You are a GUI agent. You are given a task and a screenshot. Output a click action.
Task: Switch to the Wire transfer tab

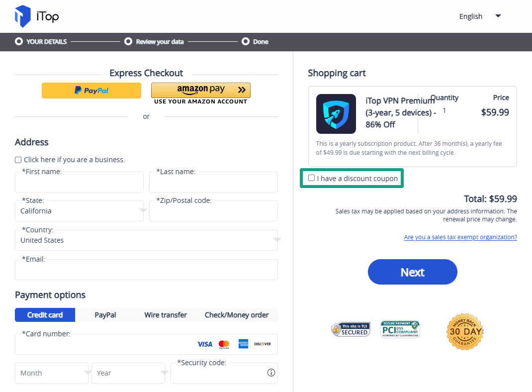pos(166,315)
